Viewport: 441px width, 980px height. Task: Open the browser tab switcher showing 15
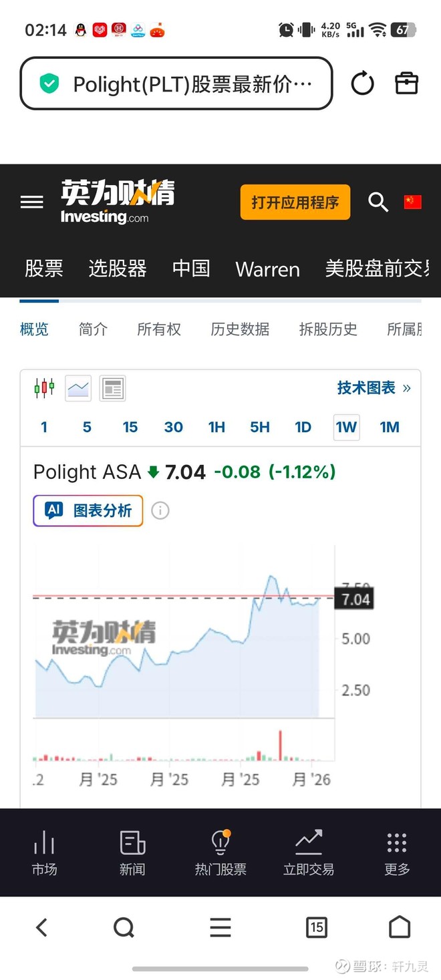(317, 927)
